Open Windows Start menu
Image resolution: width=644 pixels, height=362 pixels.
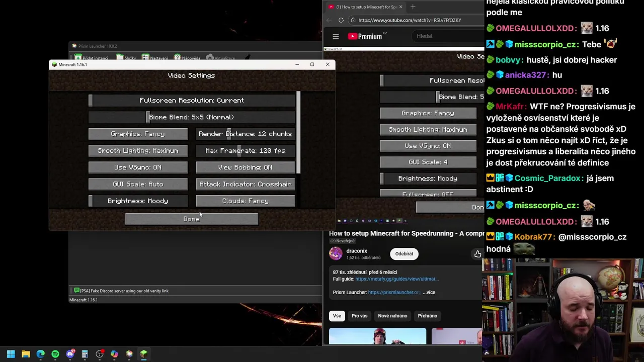pyautogui.click(x=11, y=354)
